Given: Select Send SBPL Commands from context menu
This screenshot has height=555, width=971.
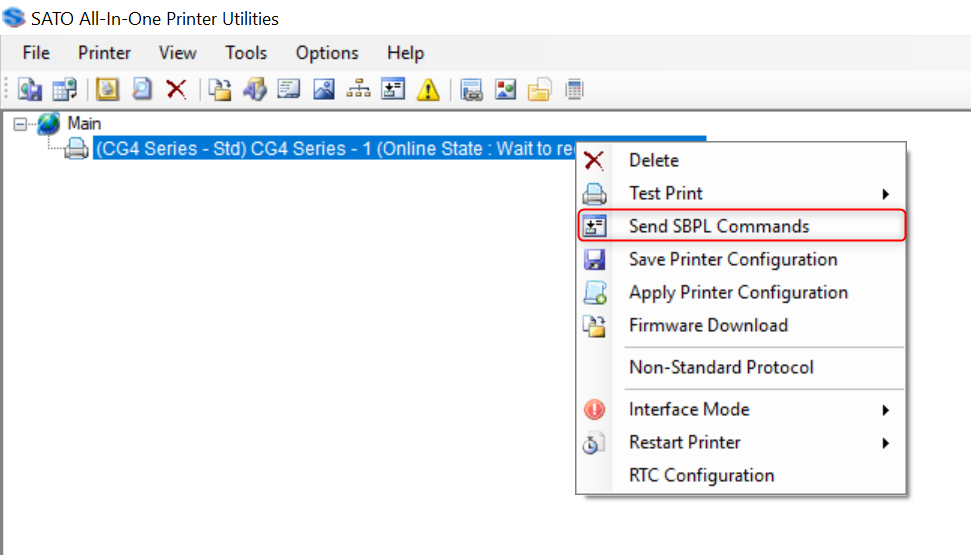Looking at the screenshot, I should [719, 226].
